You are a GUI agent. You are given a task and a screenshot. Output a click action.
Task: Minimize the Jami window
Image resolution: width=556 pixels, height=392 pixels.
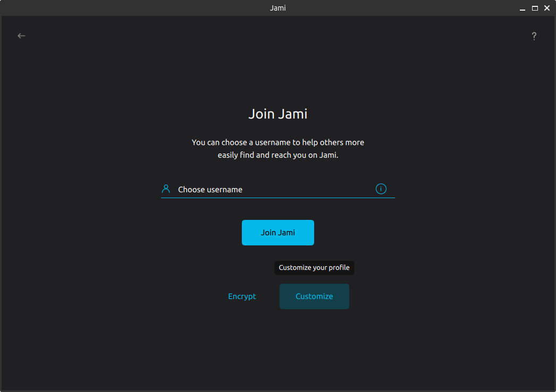click(x=523, y=8)
